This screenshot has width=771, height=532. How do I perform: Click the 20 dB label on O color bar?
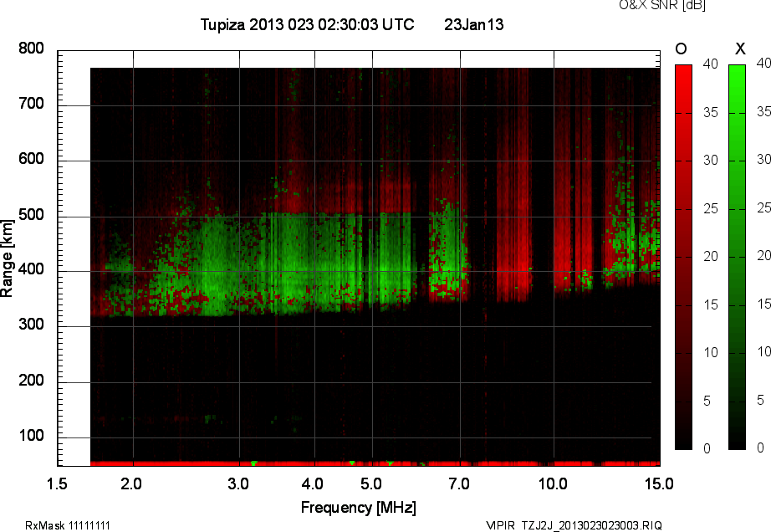click(x=711, y=256)
